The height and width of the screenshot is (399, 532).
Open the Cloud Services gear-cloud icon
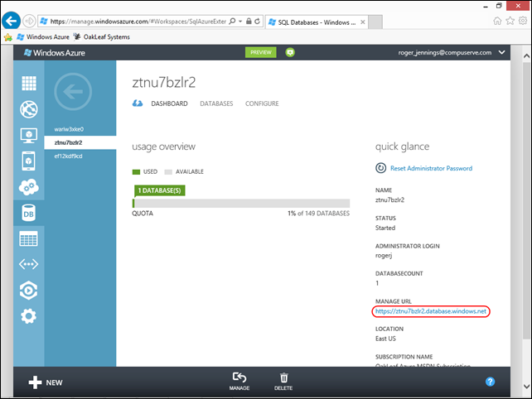pos(29,187)
